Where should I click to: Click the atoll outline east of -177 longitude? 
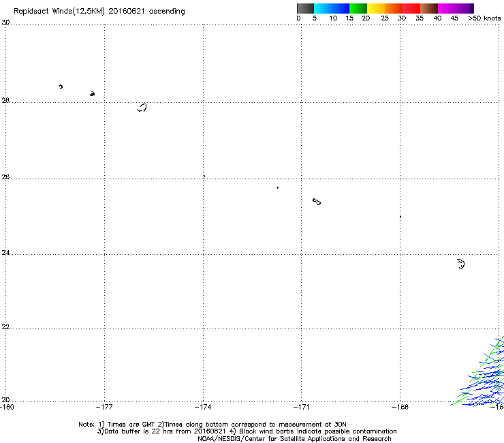point(142,108)
